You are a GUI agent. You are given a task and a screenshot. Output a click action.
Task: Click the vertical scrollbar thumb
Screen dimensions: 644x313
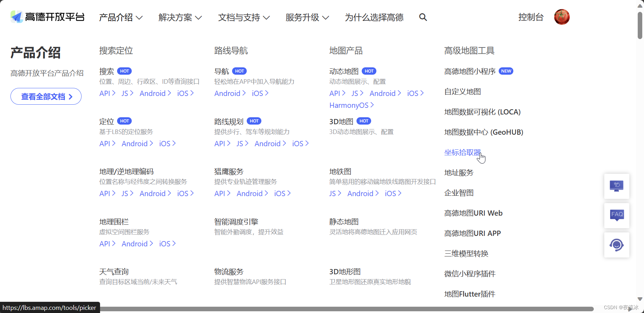640,25
